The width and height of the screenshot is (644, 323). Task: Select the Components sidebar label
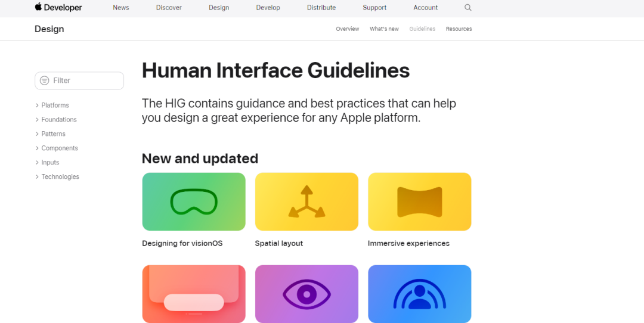coord(60,148)
